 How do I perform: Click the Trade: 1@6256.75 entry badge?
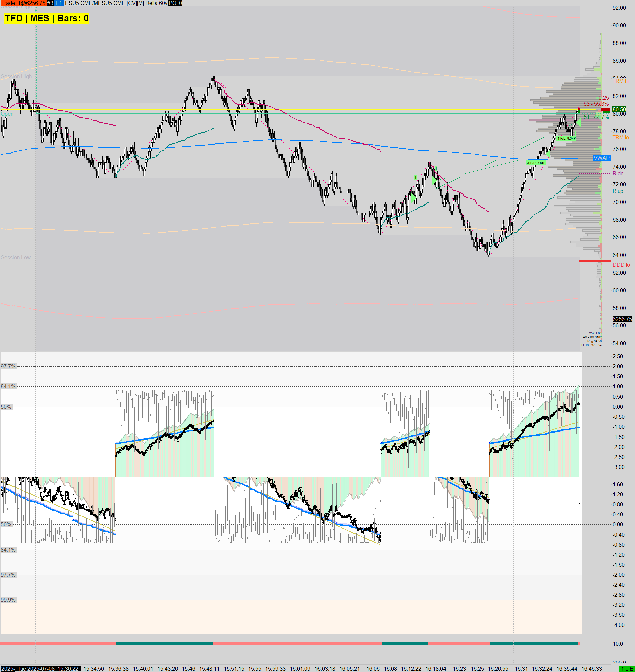24,3
